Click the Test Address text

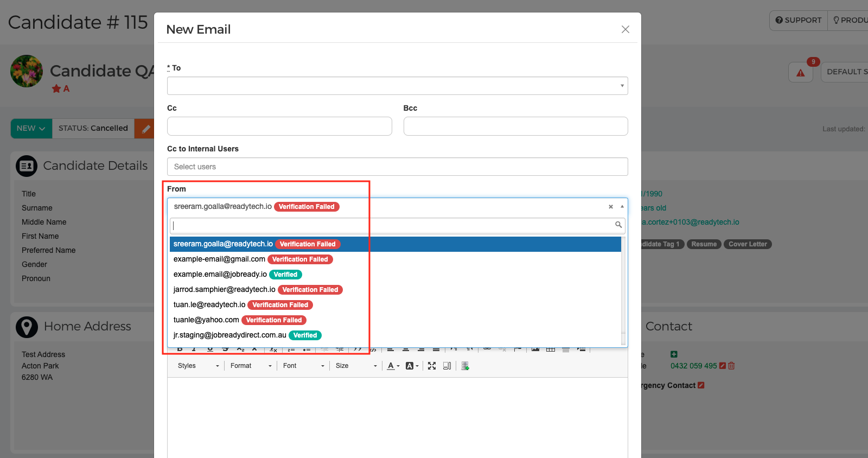coord(43,354)
